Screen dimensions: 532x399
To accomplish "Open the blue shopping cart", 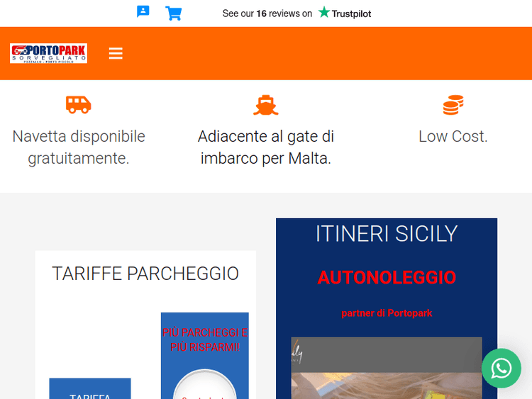I will point(173,13).
